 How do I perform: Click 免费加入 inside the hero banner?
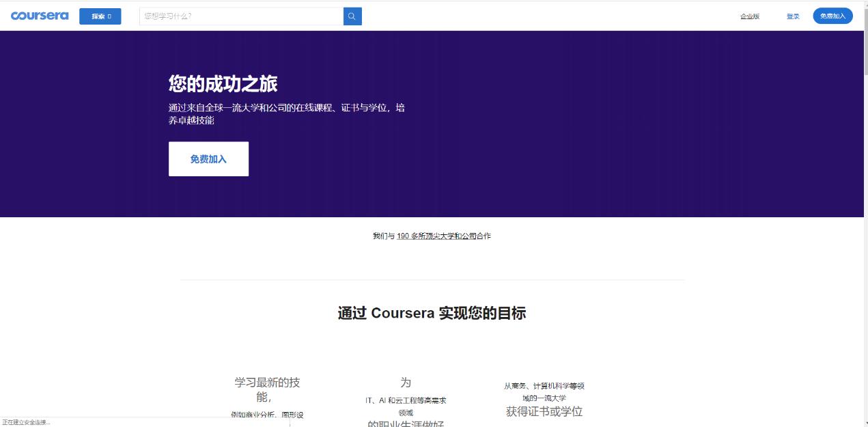tap(208, 159)
